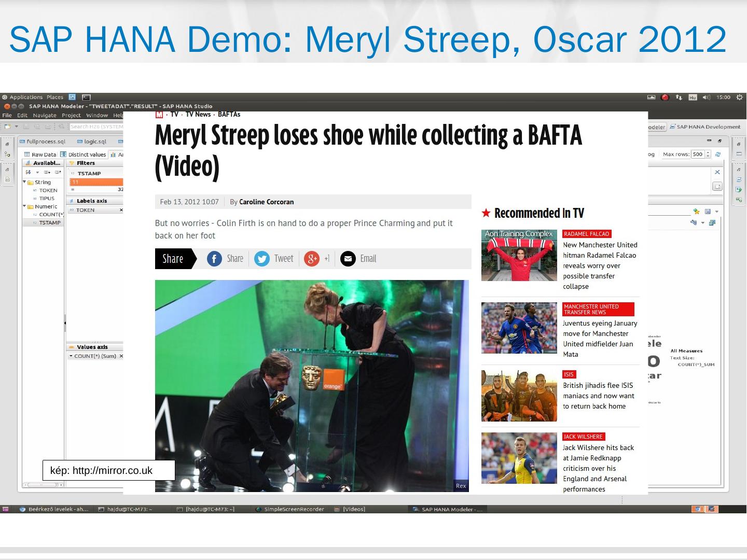The height and width of the screenshot is (560, 747).
Task: Share the article on Facebook
Action: tap(215, 259)
